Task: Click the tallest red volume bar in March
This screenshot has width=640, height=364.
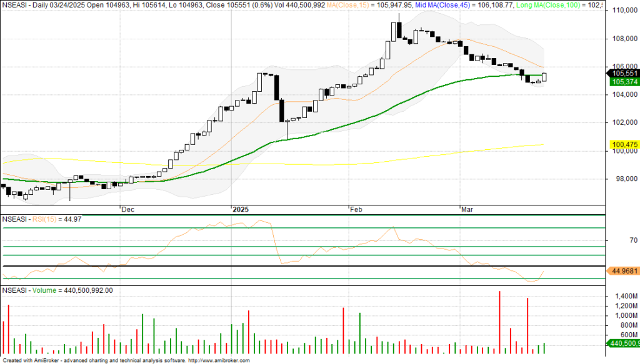Action: (500, 322)
